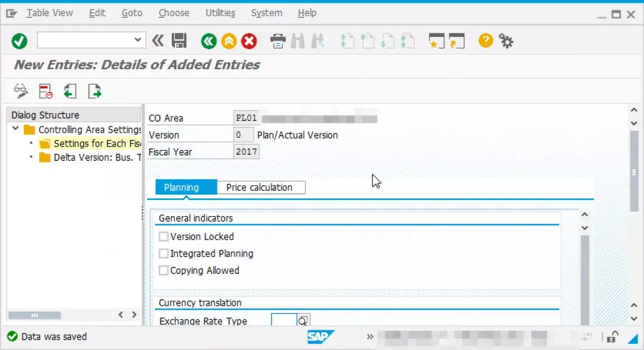Open the command field dropdown
This screenshot has width=644, height=350.
138,40
